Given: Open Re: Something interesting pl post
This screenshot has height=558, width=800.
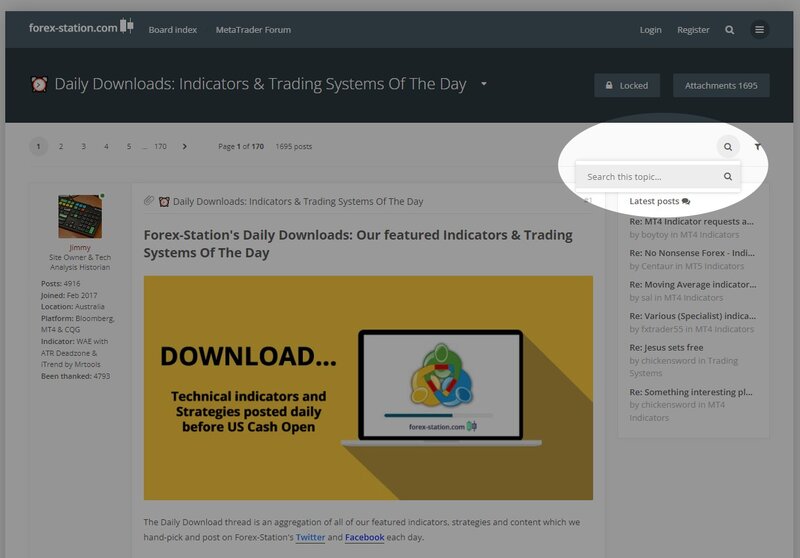Looking at the screenshot, I should click(x=691, y=392).
